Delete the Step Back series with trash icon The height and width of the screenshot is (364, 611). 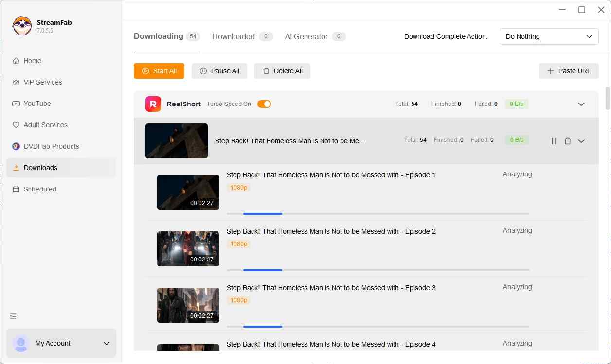(567, 141)
